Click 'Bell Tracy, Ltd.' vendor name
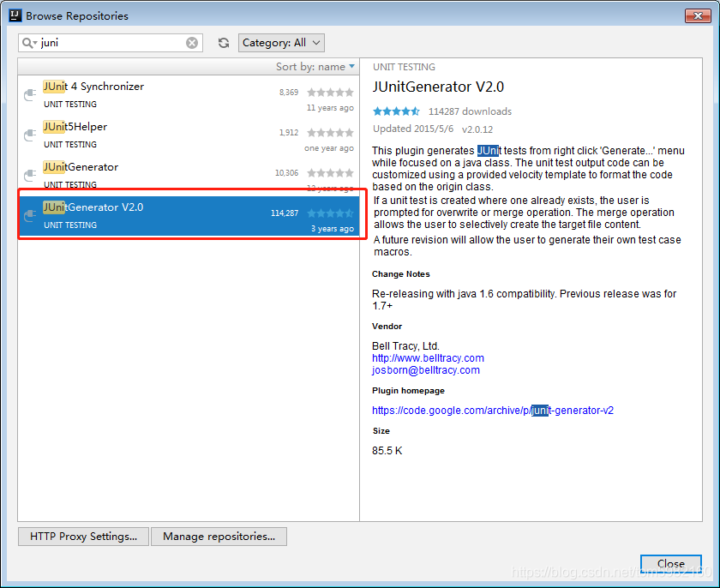This screenshot has width=720, height=588. (405, 346)
